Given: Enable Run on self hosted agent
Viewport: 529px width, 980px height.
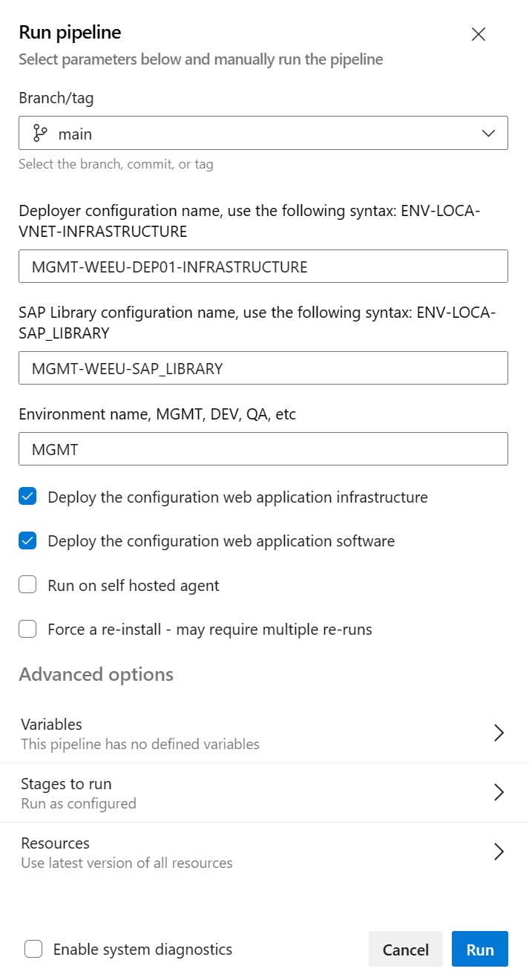Looking at the screenshot, I should click(27, 584).
